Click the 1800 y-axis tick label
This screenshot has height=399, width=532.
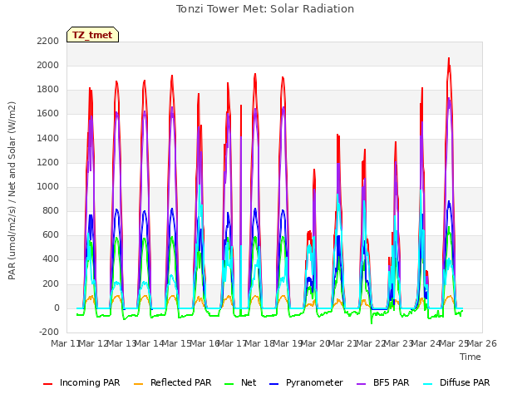coord(48,90)
